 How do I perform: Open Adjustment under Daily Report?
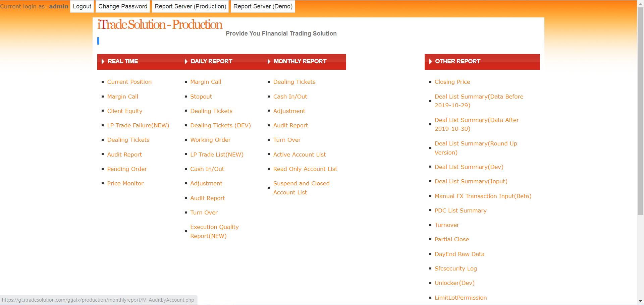pos(206,183)
